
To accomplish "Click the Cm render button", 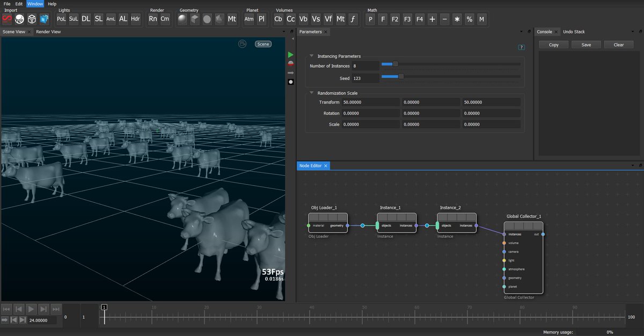I will tap(165, 19).
